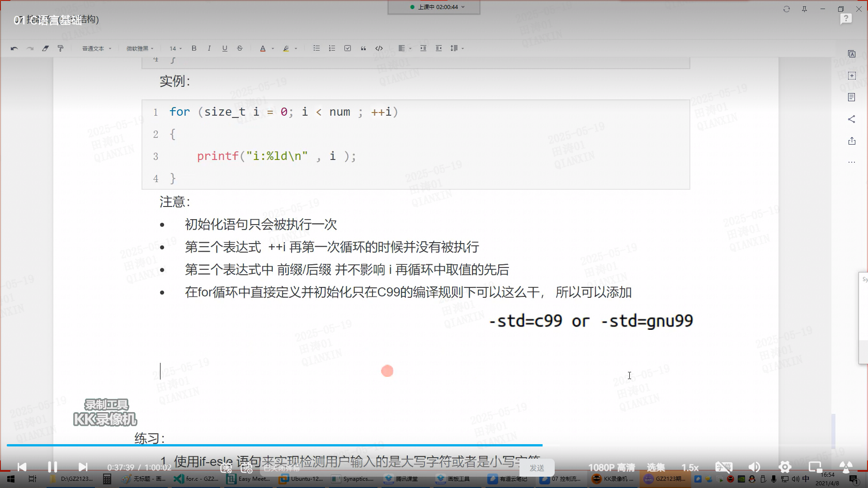
Task: Change 1.5x playback speed
Action: click(x=690, y=468)
